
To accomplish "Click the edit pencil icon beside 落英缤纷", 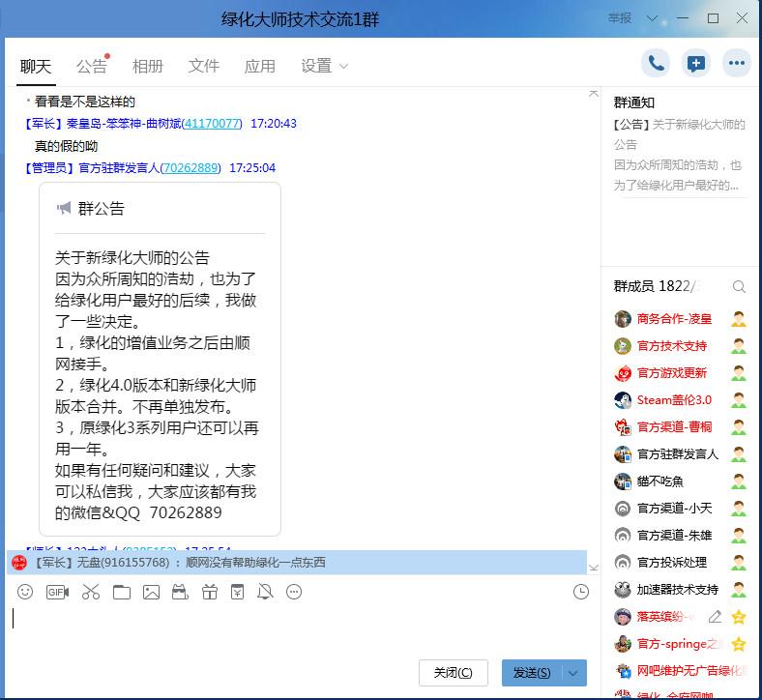I will (715, 617).
